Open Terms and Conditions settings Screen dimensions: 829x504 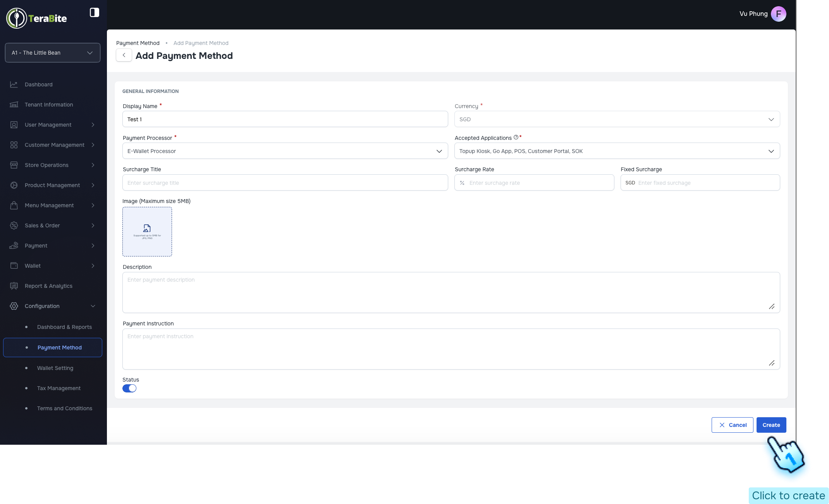click(x=64, y=408)
